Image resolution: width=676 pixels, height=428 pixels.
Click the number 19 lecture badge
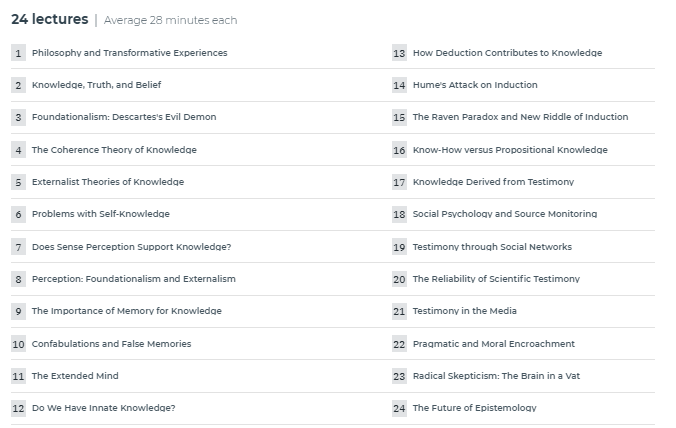click(399, 247)
